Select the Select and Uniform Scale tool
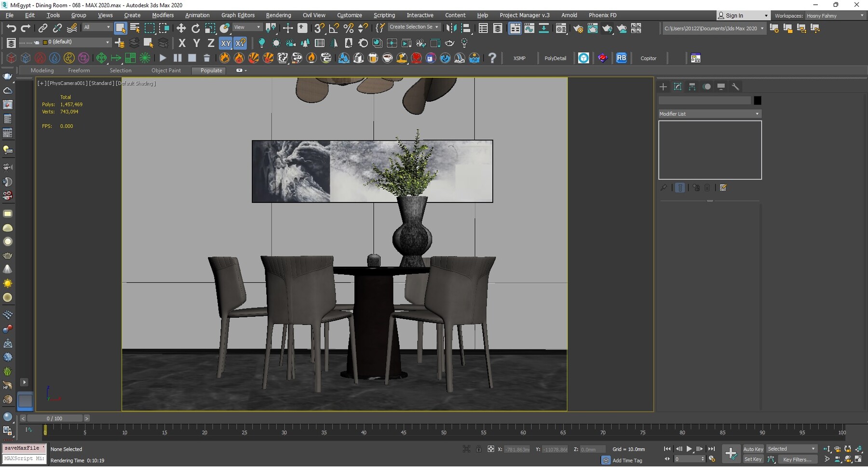The height and width of the screenshot is (470, 868). pos(210,27)
